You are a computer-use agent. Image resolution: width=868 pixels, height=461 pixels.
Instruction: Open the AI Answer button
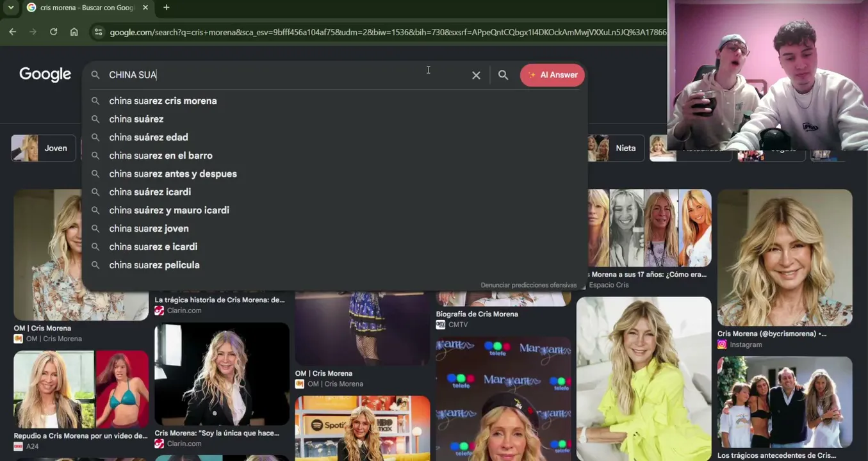click(552, 75)
